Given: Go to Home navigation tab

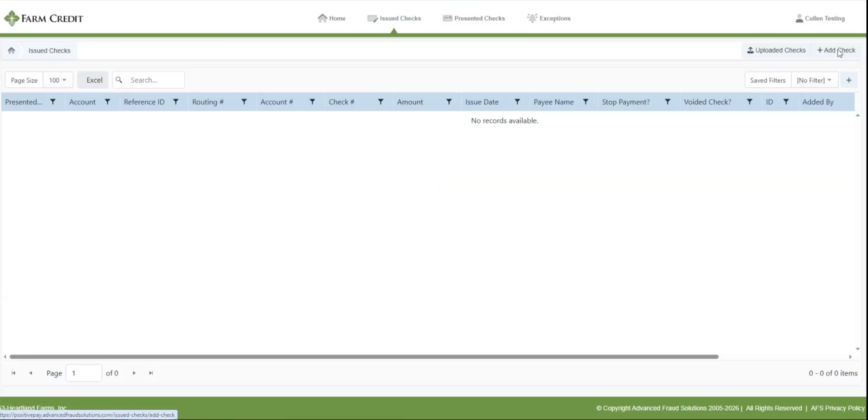Looking at the screenshot, I should pos(332,19).
